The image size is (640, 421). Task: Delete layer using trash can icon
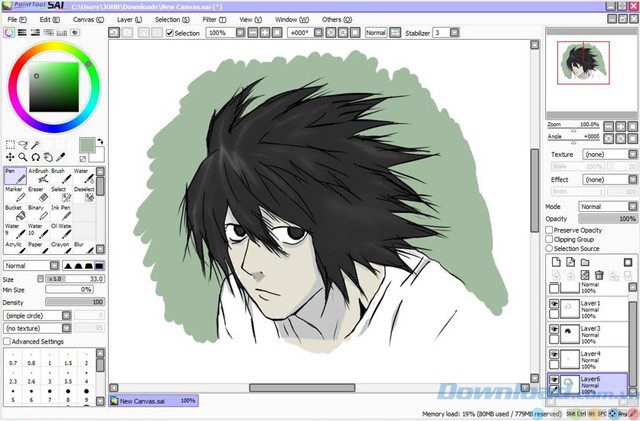coord(599,274)
